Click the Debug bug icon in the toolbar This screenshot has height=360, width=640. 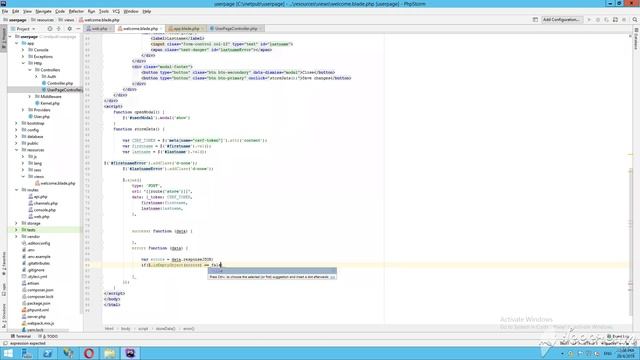(x=598, y=20)
